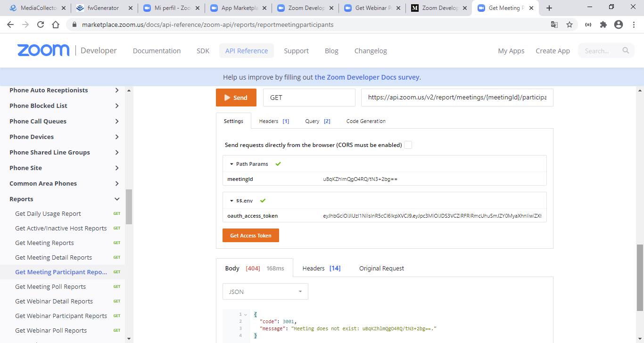The height and width of the screenshot is (343, 644).
Task: Enable sending requests directly from browser checkbox
Action: (408, 145)
